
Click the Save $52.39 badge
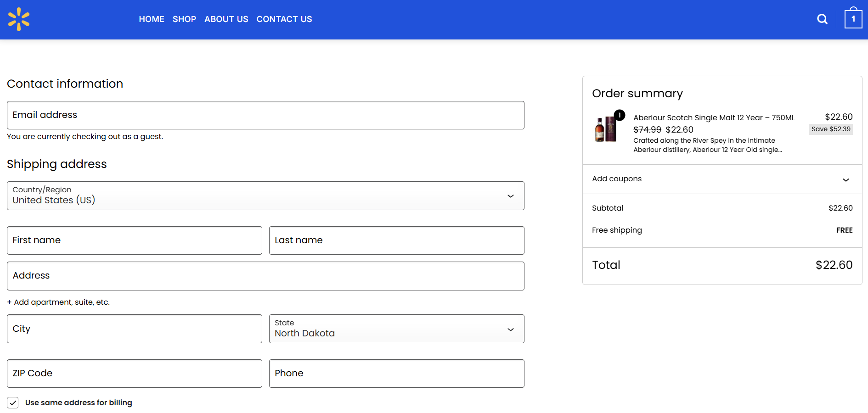point(831,129)
